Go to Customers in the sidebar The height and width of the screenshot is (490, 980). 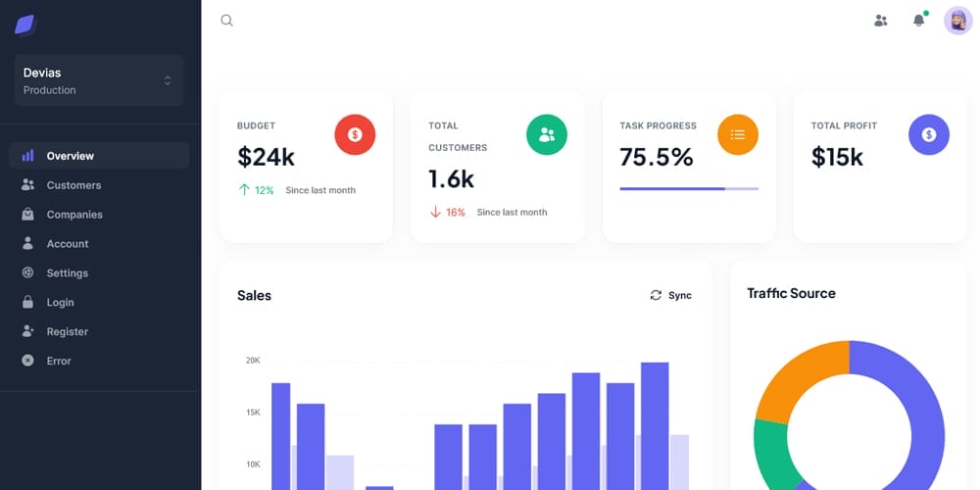click(x=73, y=185)
